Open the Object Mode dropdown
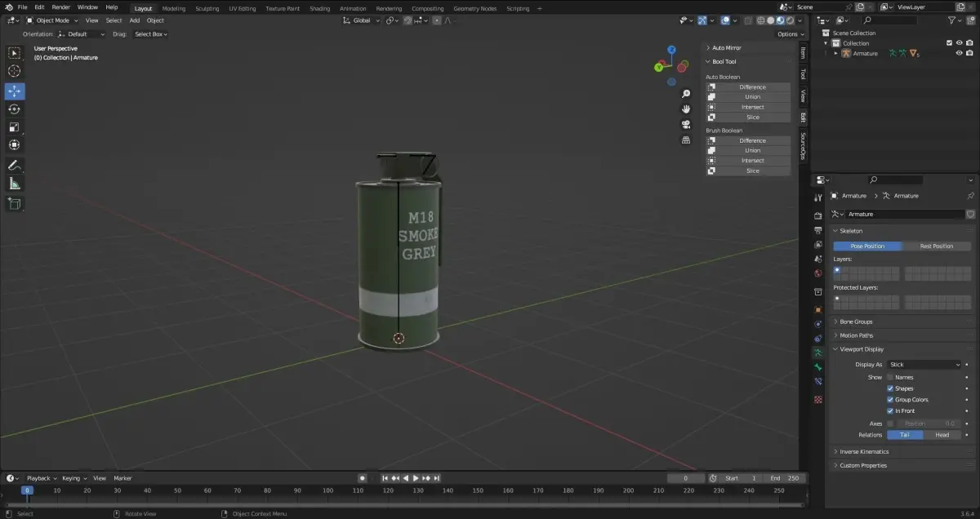The image size is (980, 519). click(x=52, y=20)
